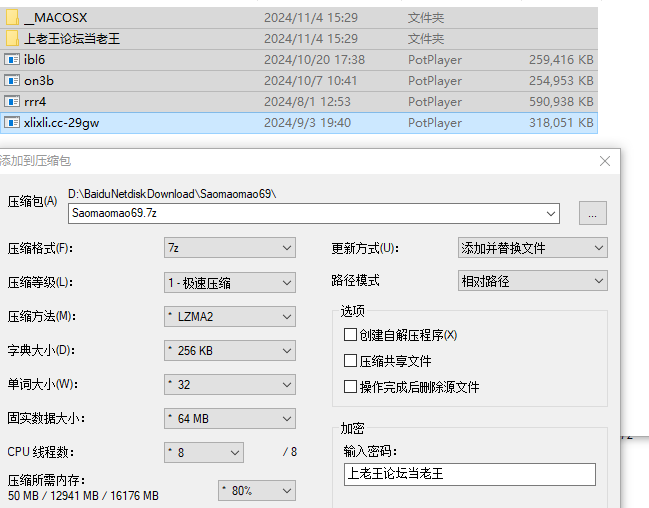Image resolution: width=649 pixels, height=508 pixels.
Task: Click the PotPlayer type in ibl6 row
Action: coord(435,60)
